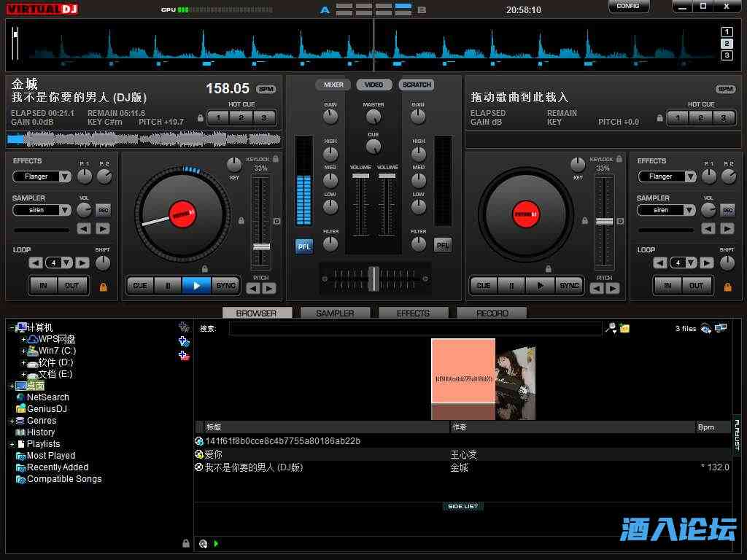Click the browser panel lock icon at bottom
The image size is (747, 560).
pos(186,543)
